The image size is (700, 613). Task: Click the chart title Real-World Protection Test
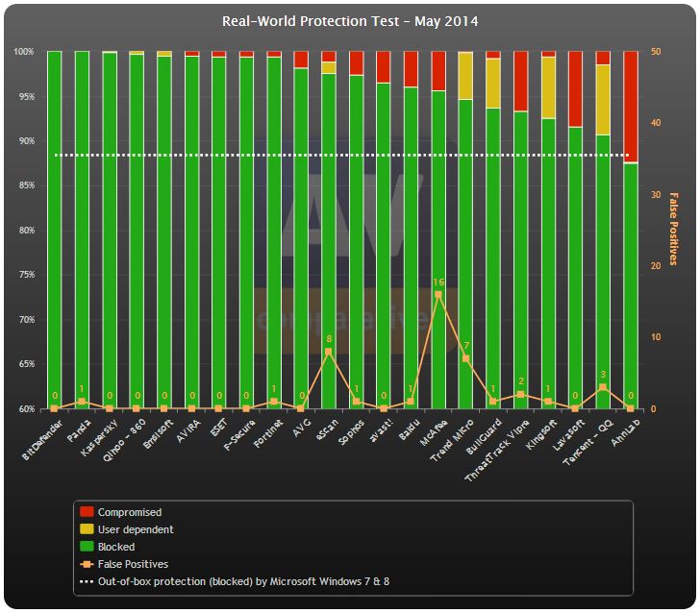point(349,21)
